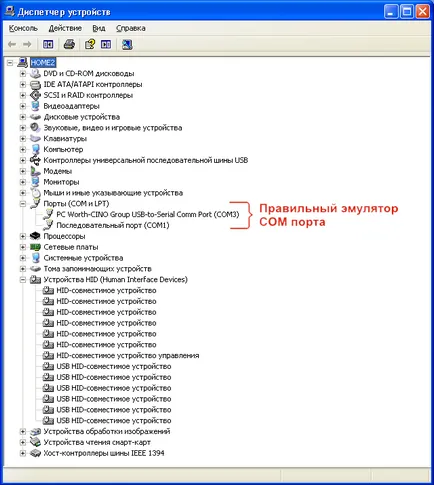Select Последовательный порт (COM1) entry

tap(113, 225)
